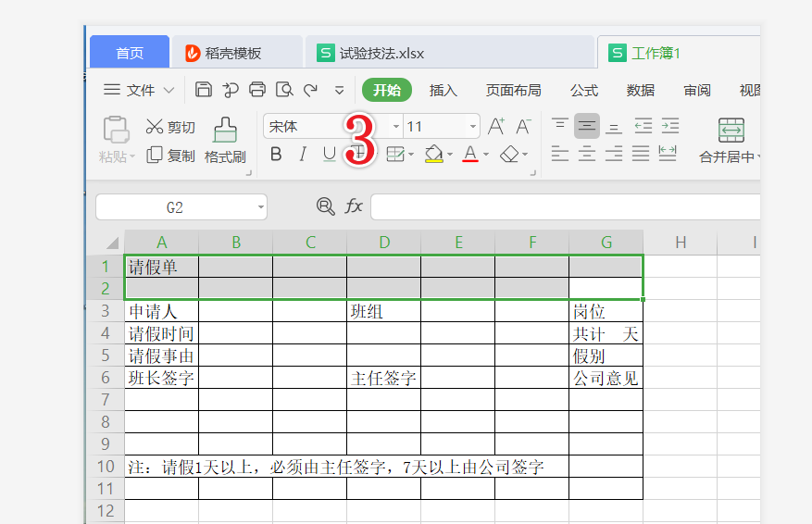Screen dimensions: 812x524
Task: Open font settings dialog launcher
Action: tap(533, 173)
